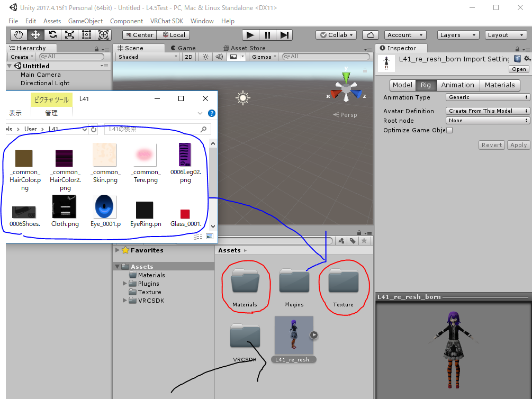The height and width of the screenshot is (399, 532).
Task: Open the Layers dropdown
Action: [458, 35]
